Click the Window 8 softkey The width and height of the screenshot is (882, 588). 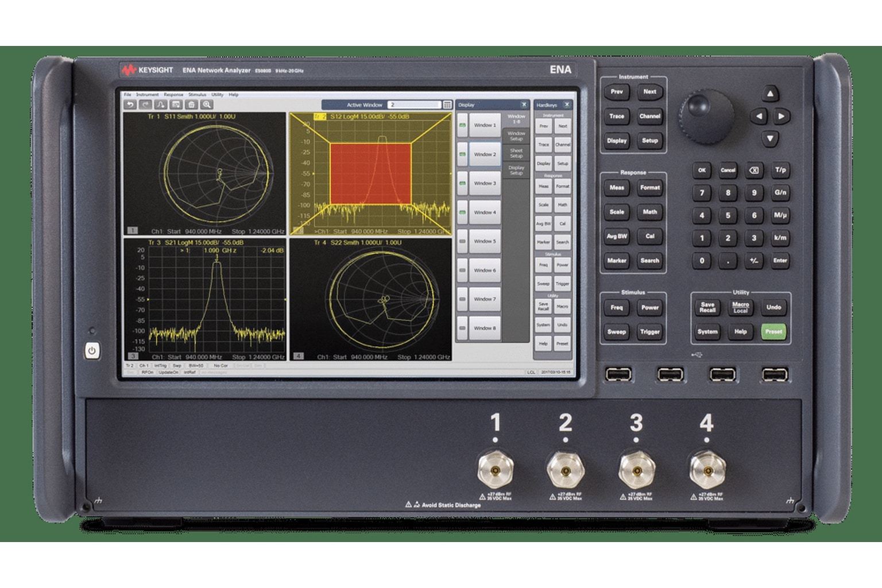coord(485,328)
